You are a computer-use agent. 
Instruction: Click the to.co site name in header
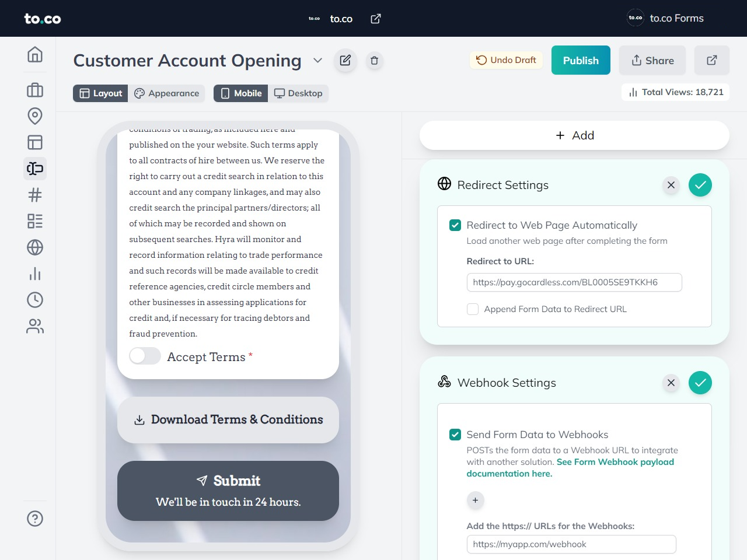[341, 19]
